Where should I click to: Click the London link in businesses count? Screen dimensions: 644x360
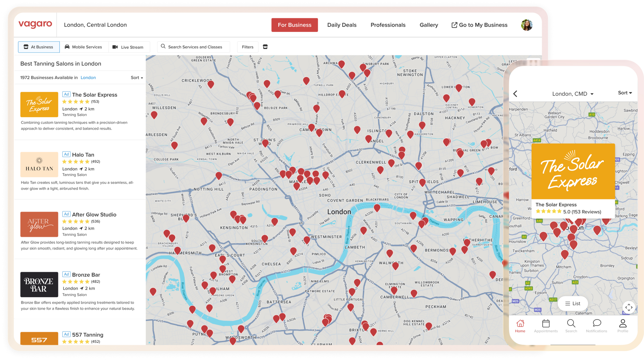click(88, 78)
